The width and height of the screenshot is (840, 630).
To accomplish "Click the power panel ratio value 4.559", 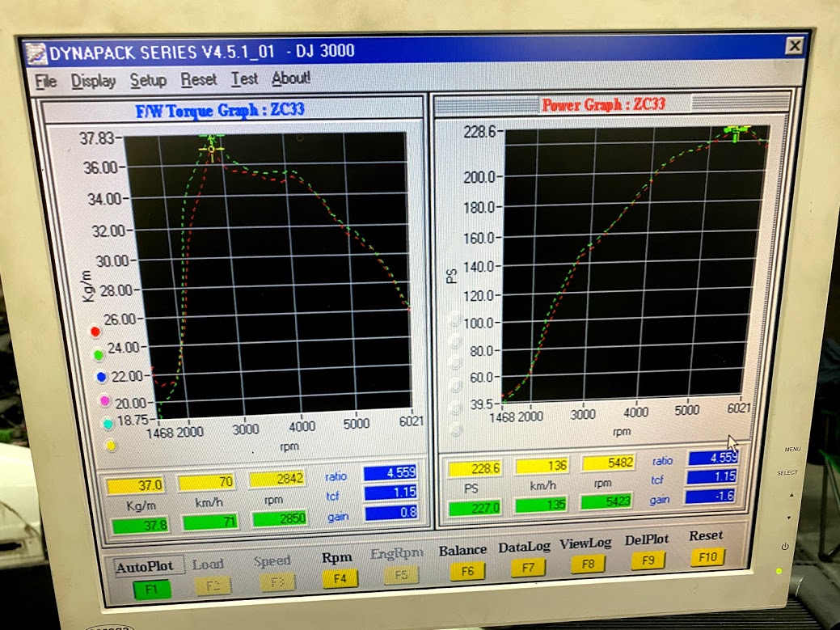I will pos(713,458).
